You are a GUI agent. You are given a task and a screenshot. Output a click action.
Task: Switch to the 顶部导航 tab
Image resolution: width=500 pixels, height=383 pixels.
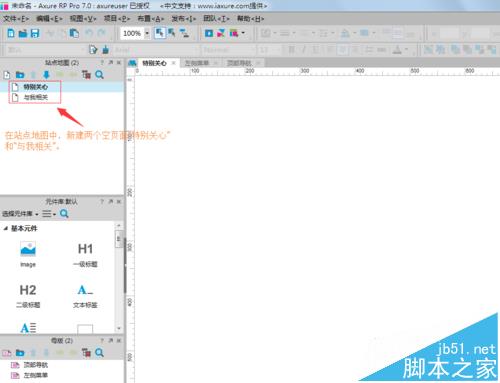239,63
